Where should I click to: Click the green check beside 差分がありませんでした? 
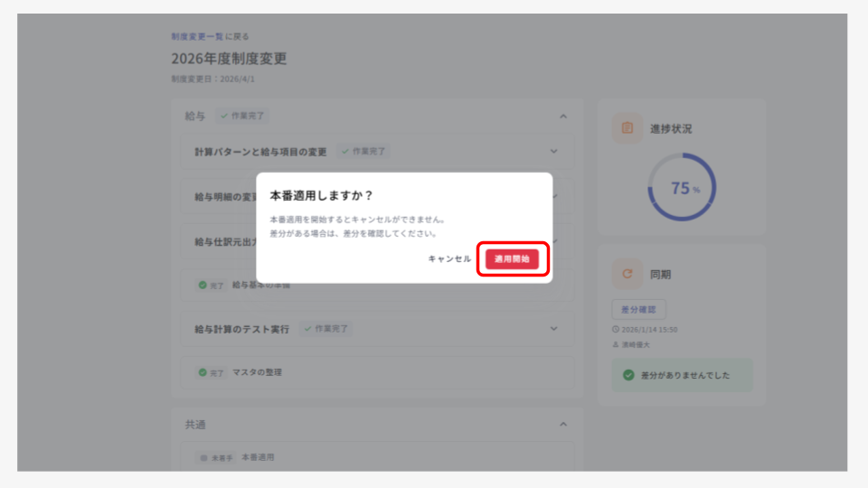628,375
